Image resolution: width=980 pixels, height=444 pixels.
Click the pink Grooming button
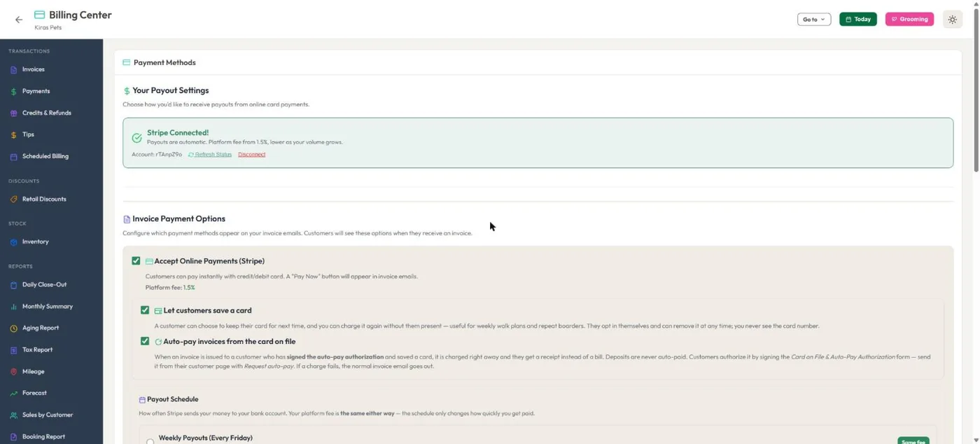point(909,20)
